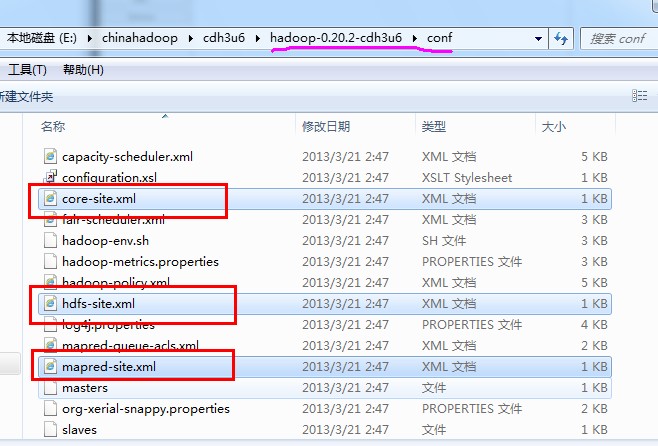Viewport: 658px width, 446px height.
Task: Click the SH 文件 type cell
Action: [444, 240]
